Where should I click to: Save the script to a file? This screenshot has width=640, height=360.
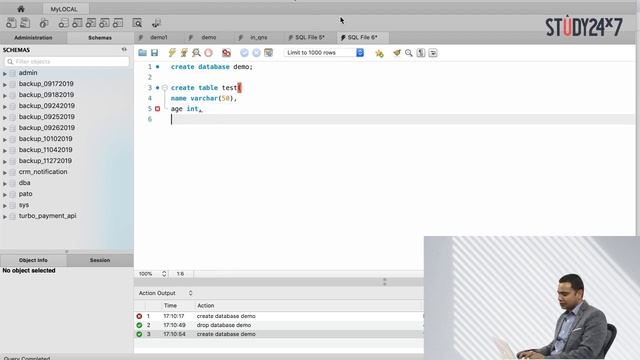[154, 53]
